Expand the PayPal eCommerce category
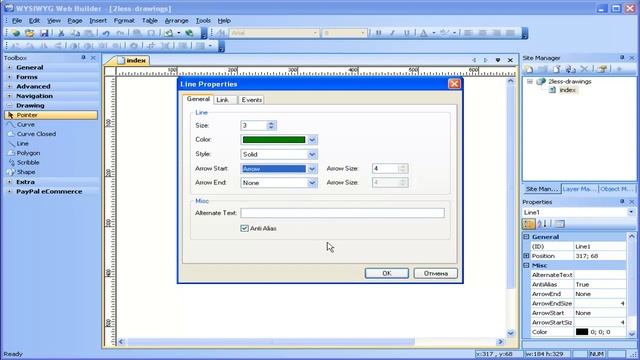 click(x=9, y=191)
